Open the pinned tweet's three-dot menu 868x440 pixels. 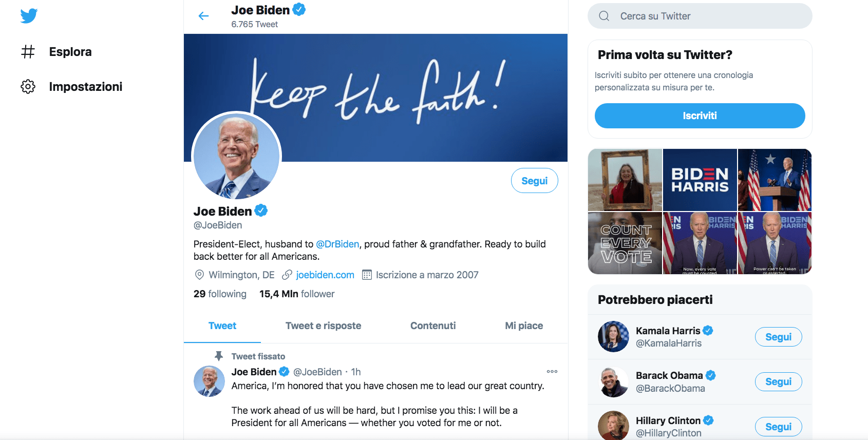pos(552,371)
